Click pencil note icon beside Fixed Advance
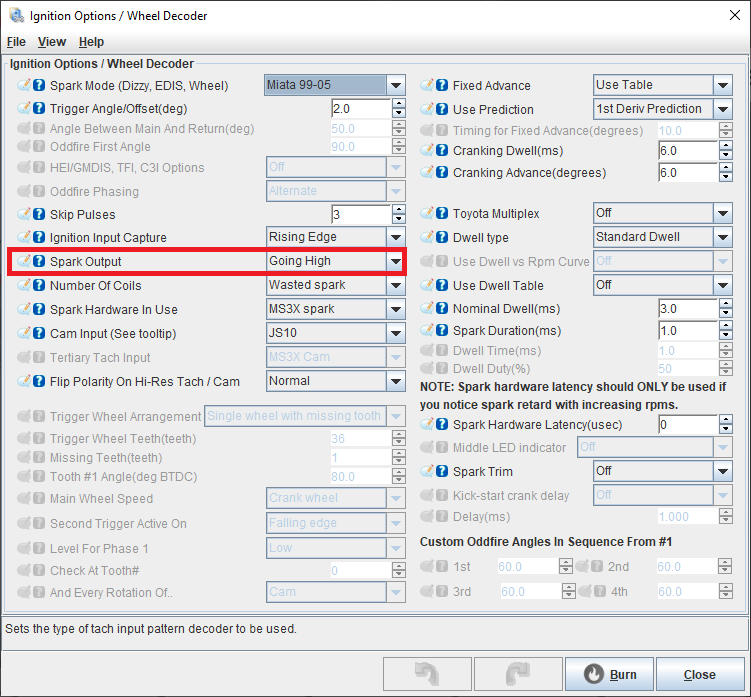 pyautogui.click(x=427, y=85)
